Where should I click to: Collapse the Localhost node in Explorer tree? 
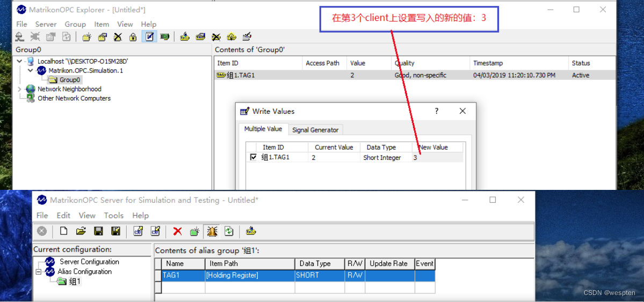[x=20, y=61]
